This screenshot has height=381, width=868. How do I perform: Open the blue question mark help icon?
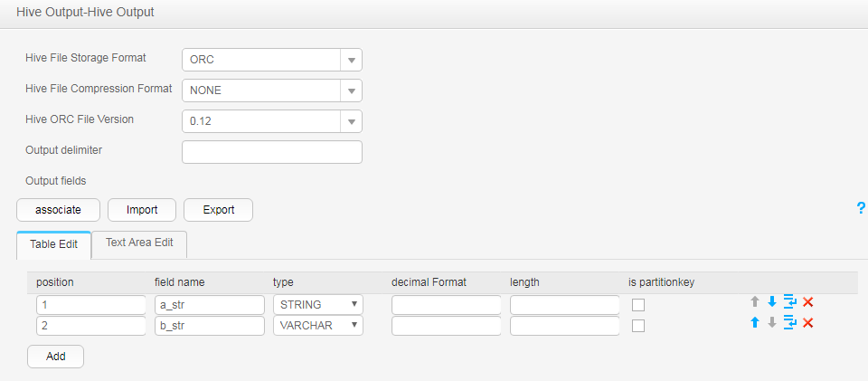pos(861,208)
